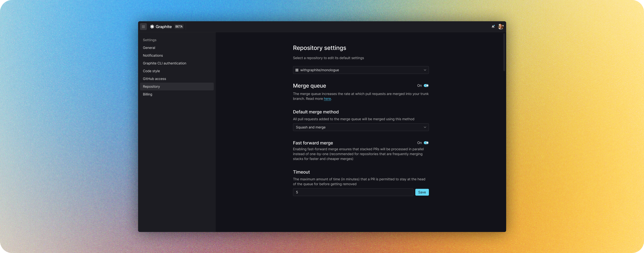Open Notifications settings
Image resolution: width=644 pixels, height=253 pixels.
177,55
